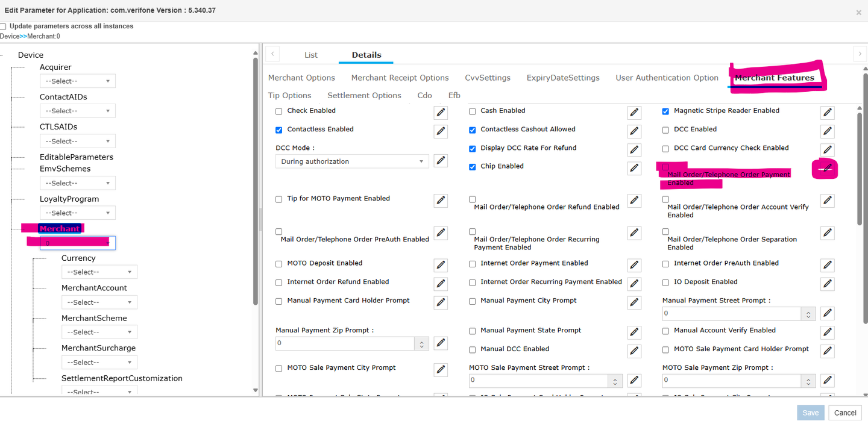Click edit pencil for DCC Enabled

(x=828, y=131)
